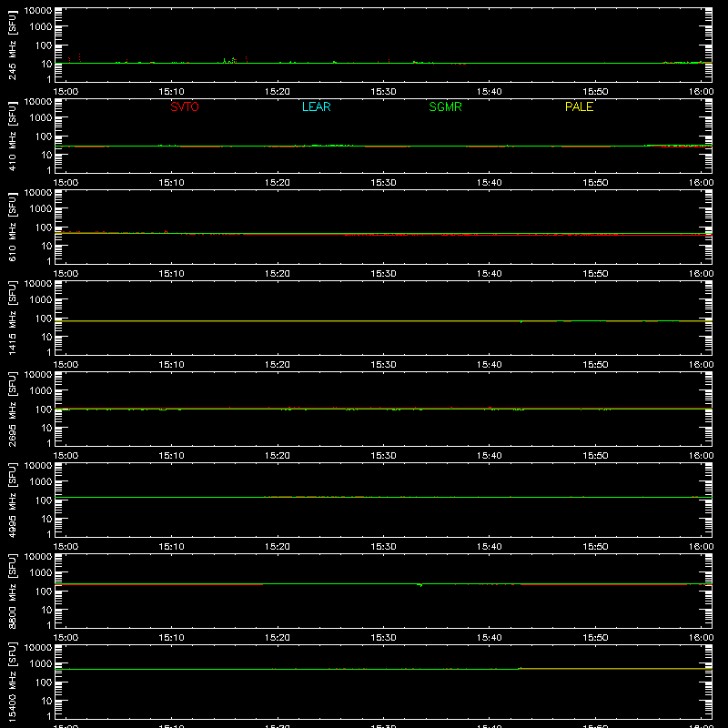Select the 15400 MHz [SFU] axis title
This screenshot has width=728, height=728.
[12, 682]
